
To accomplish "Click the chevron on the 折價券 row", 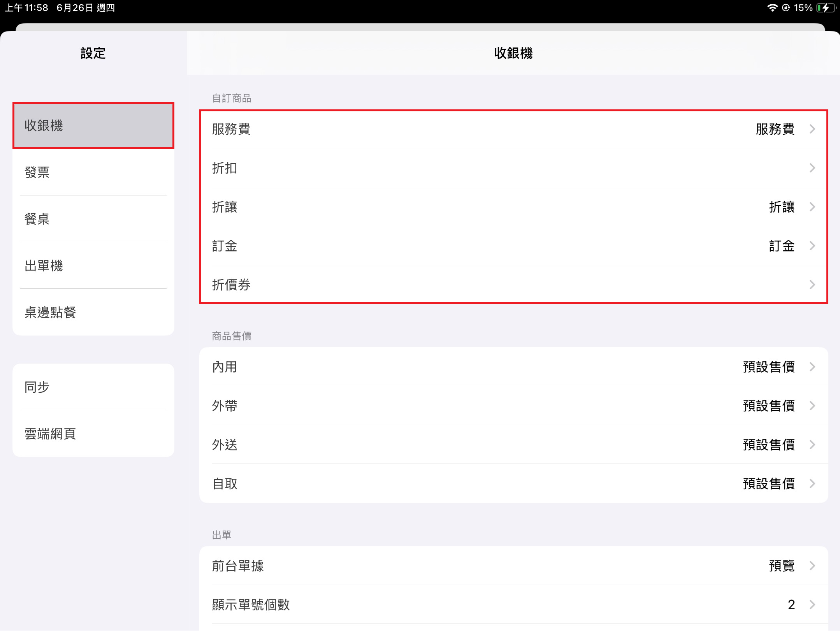I will point(812,285).
